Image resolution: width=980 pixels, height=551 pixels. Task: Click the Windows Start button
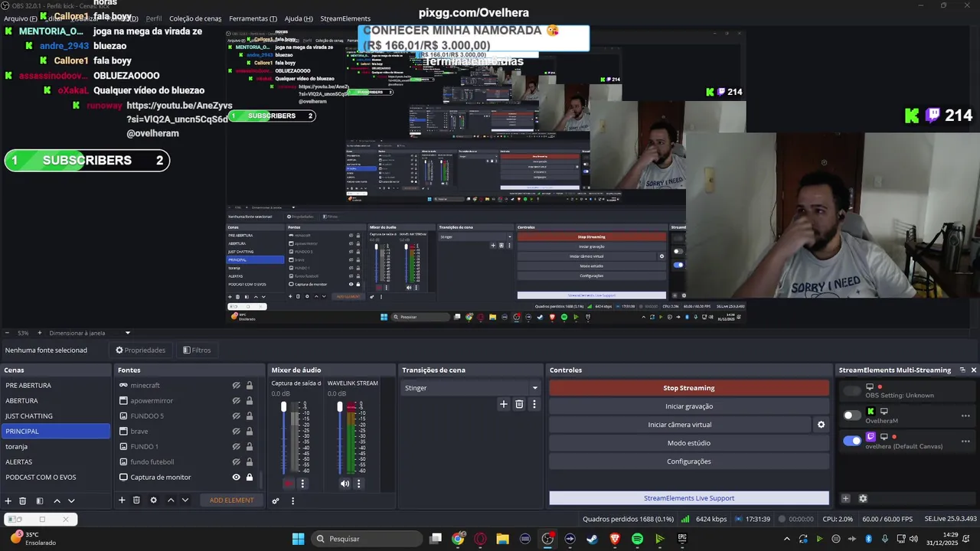[x=298, y=539]
